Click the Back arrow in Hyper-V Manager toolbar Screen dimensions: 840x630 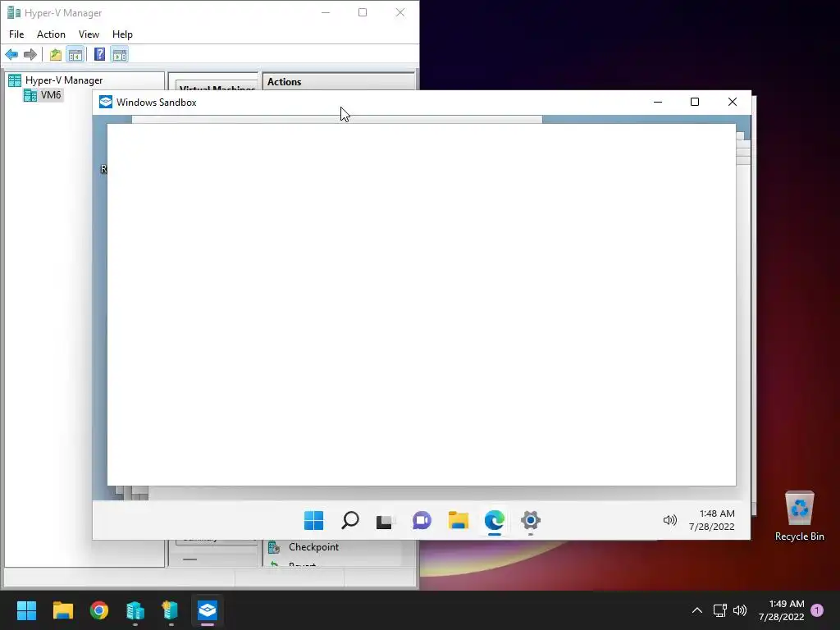[x=11, y=54]
